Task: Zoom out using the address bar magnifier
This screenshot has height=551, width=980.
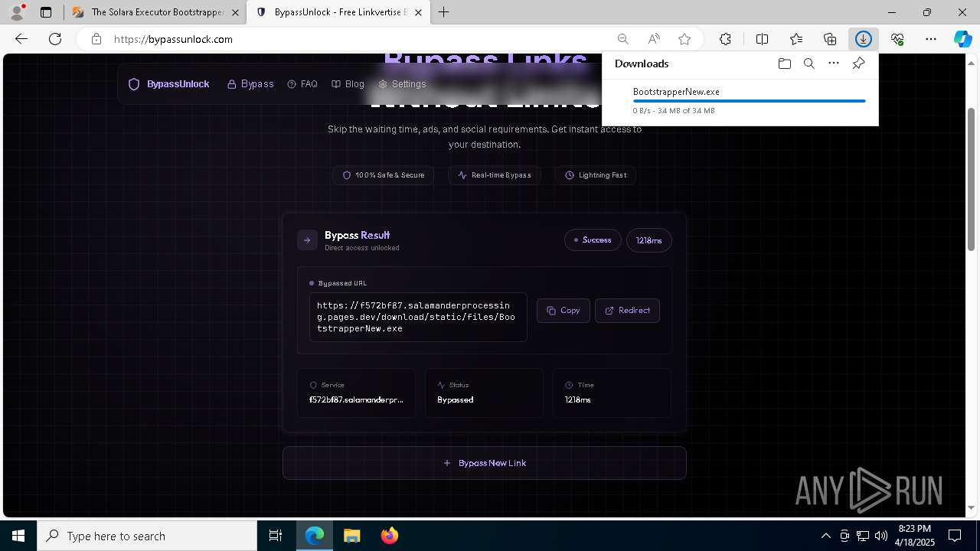Action: 623,39
